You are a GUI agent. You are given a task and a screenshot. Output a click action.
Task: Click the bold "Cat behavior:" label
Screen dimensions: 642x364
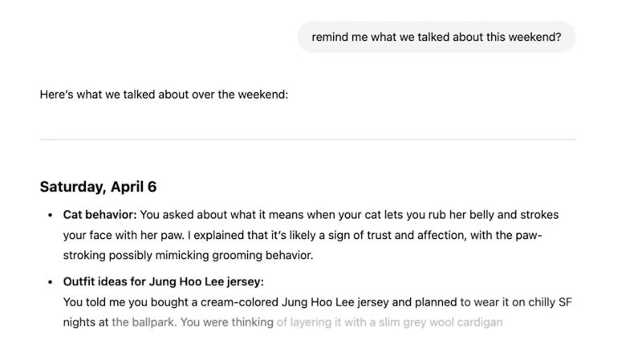click(100, 215)
